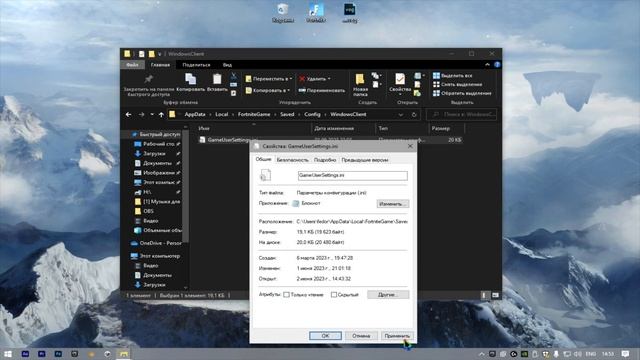Open After Effects from the taskbar
The width and height of the screenshot is (640, 360).
click(25, 354)
